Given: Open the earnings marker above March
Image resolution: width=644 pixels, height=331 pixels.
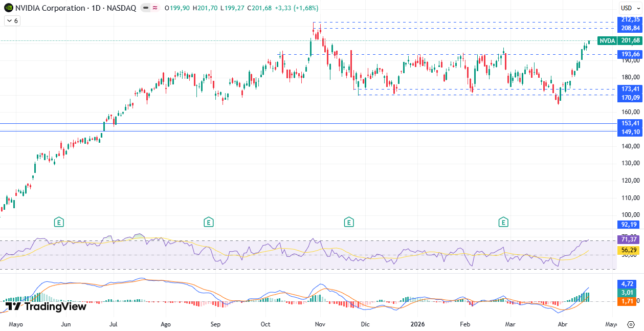Looking at the screenshot, I should 504,222.
